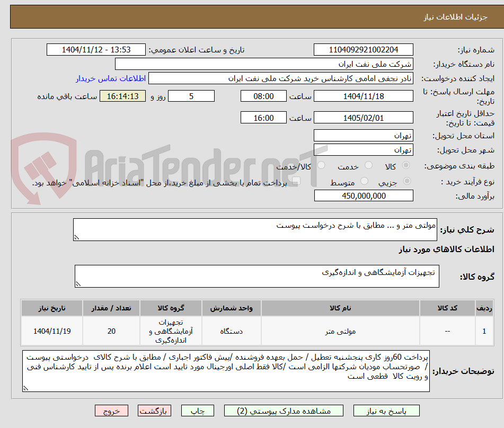Click response deadline date field 1404/11/18

363,96
